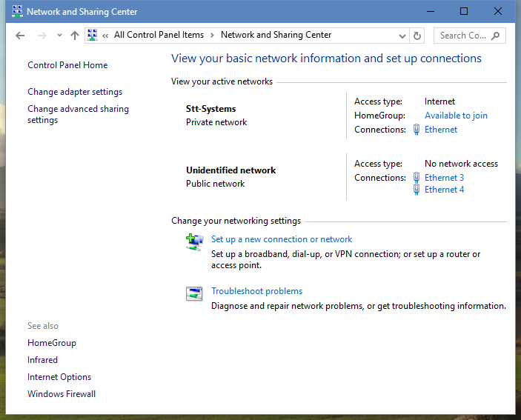Click the Unidentified network name
Screen dimensions: 521x420
231,170
